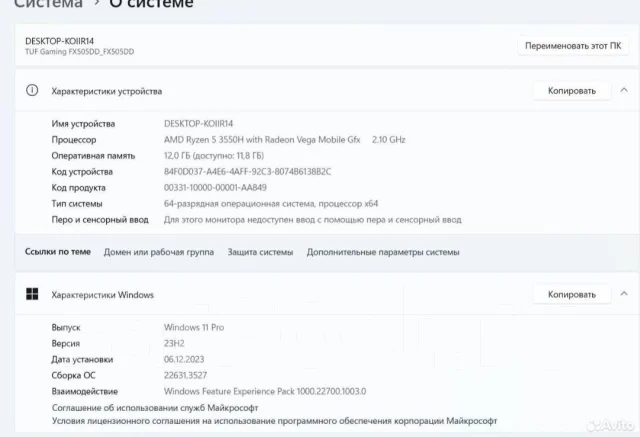Click Выпуск label

pyautogui.click(x=66, y=327)
